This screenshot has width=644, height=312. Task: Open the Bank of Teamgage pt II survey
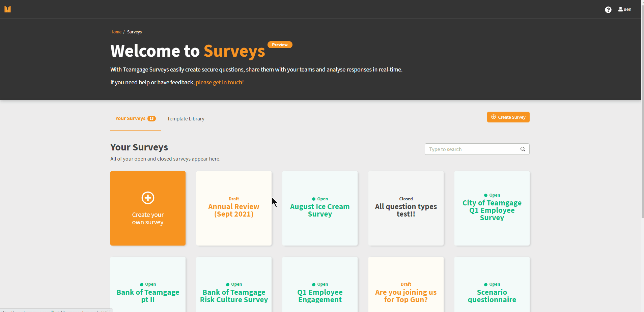148,284
